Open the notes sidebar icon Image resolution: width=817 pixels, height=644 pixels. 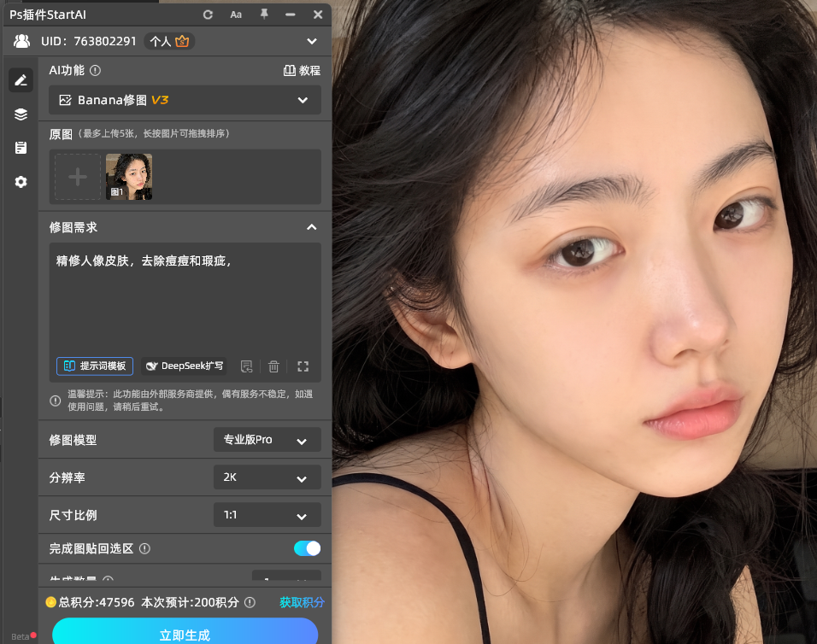[21, 148]
